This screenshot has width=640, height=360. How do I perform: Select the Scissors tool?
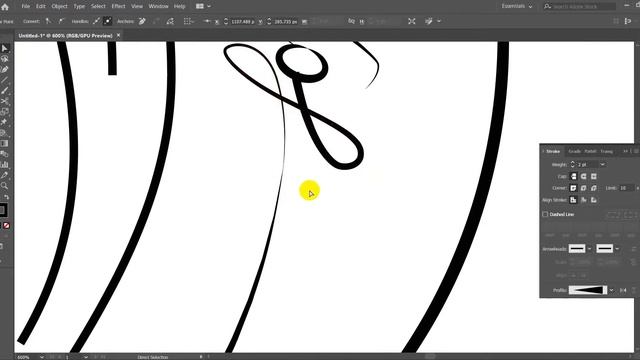pos(4,101)
